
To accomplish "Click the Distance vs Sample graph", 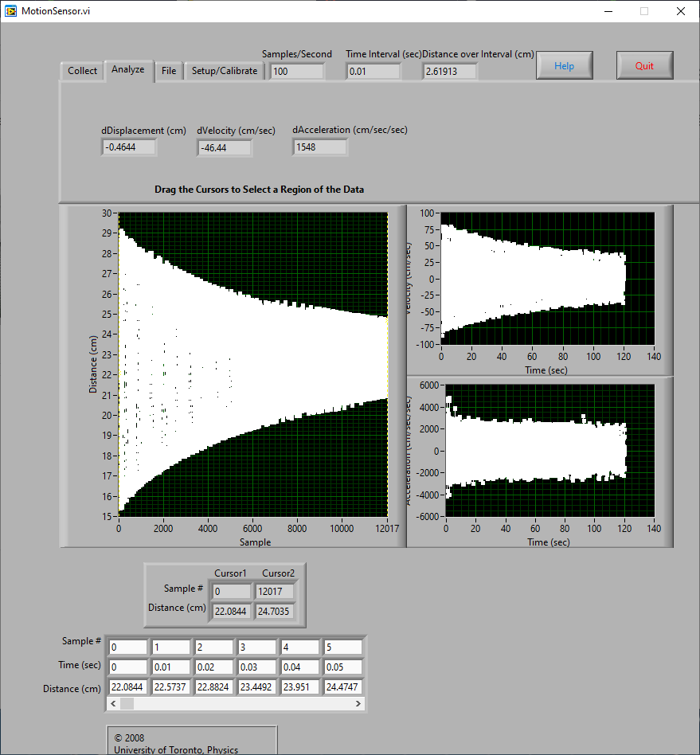I will click(x=253, y=365).
